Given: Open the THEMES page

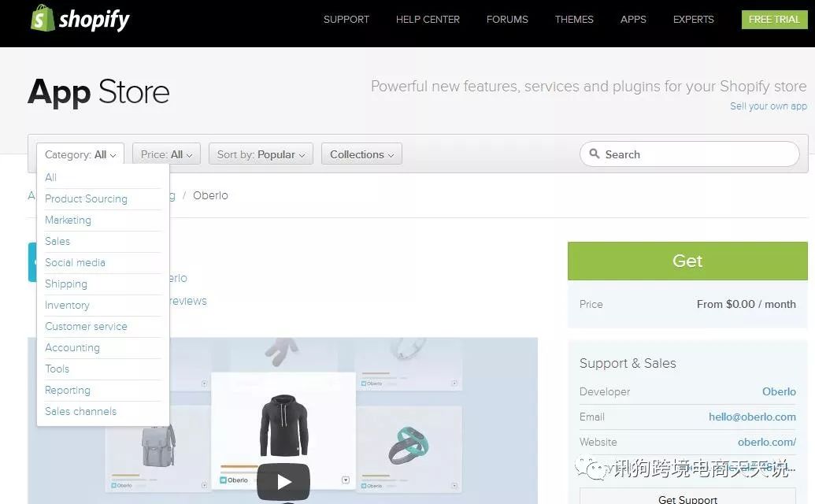Looking at the screenshot, I should (574, 19).
